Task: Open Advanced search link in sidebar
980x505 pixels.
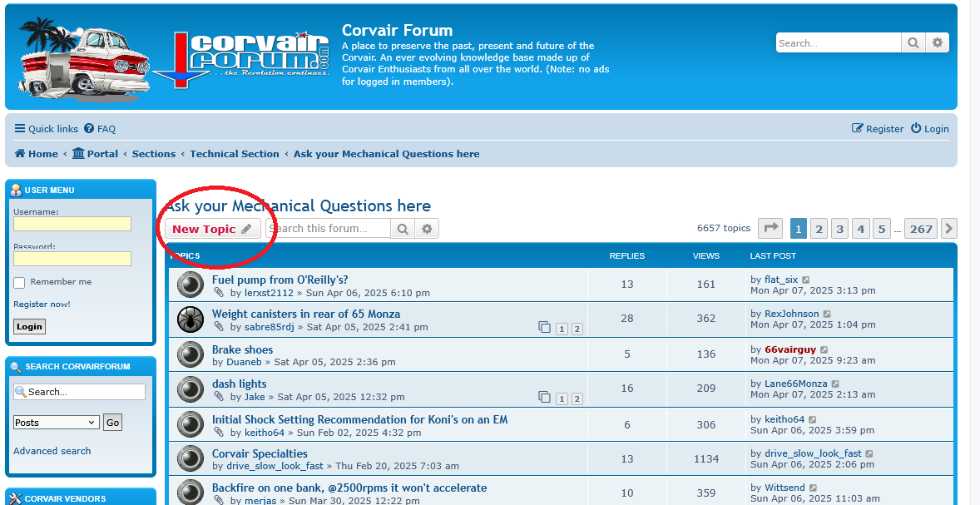Action: tap(52, 451)
